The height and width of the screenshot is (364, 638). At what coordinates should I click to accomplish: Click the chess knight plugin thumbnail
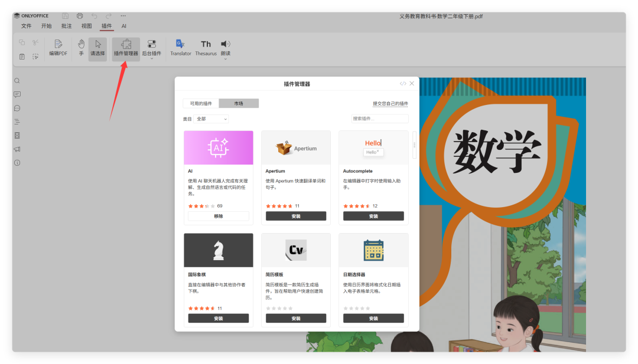click(x=219, y=250)
